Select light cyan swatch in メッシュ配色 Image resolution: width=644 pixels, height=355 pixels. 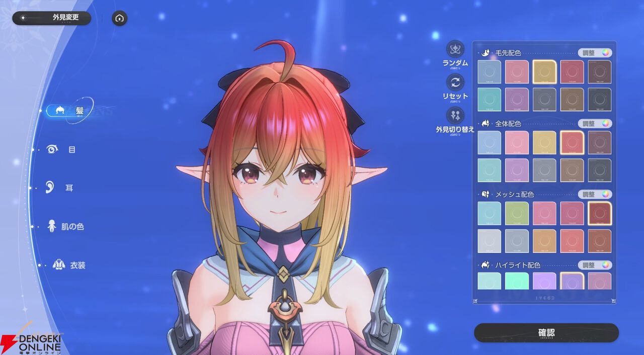pos(490,214)
